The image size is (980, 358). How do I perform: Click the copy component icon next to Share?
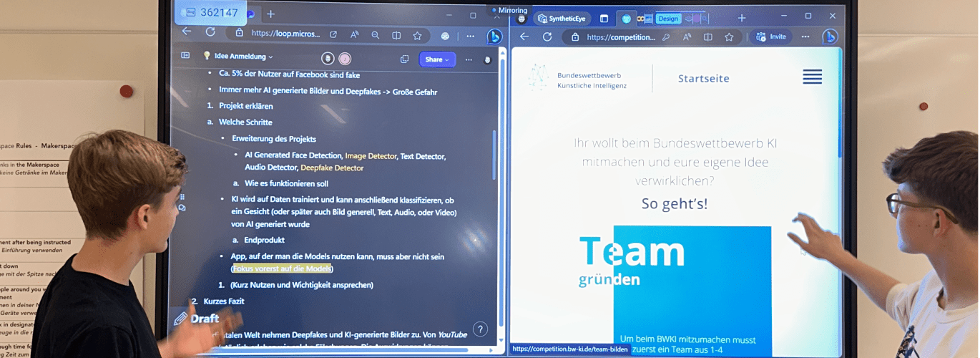(405, 59)
